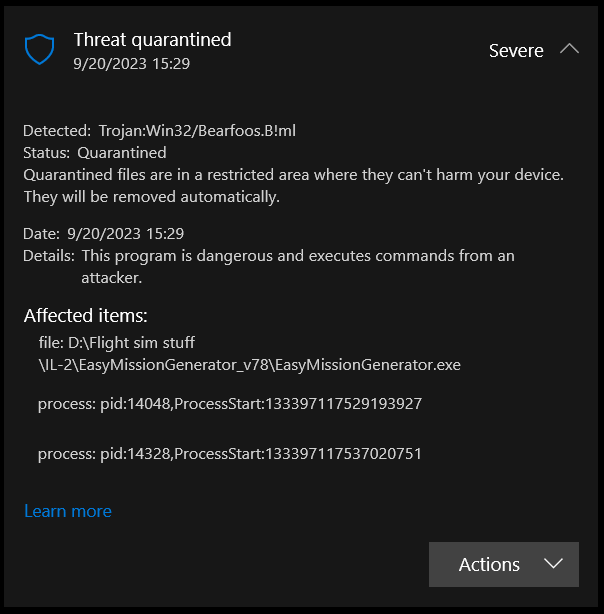Click the Date: 9/20/2023 15:29 line

103,234
